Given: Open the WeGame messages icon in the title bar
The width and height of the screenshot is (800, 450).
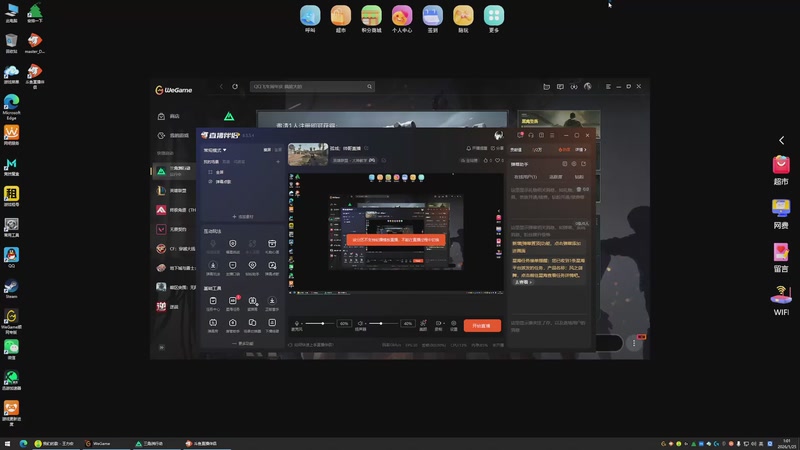Looking at the screenshot, I should (x=560, y=87).
